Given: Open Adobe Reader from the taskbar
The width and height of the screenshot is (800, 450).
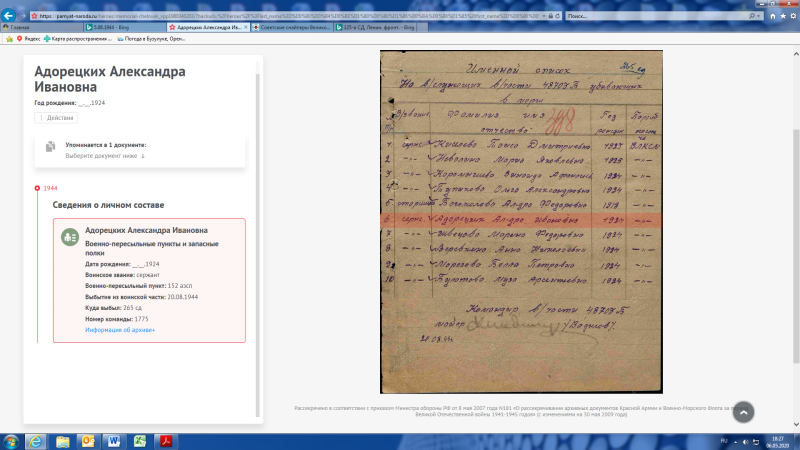Looking at the screenshot, I should click(166, 441).
